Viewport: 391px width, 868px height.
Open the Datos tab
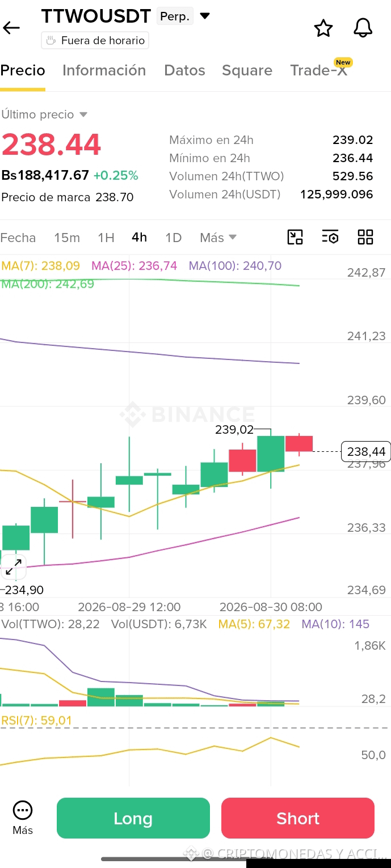[184, 70]
